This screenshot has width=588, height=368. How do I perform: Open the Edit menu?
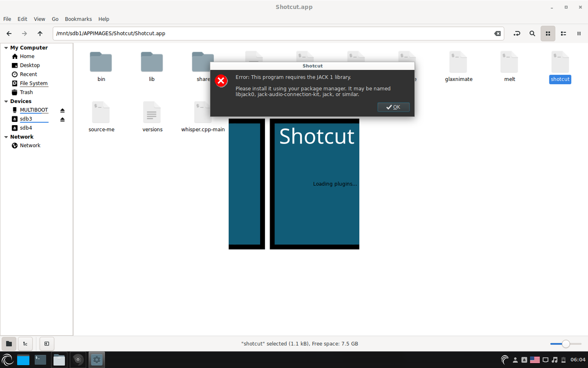coord(23,19)
